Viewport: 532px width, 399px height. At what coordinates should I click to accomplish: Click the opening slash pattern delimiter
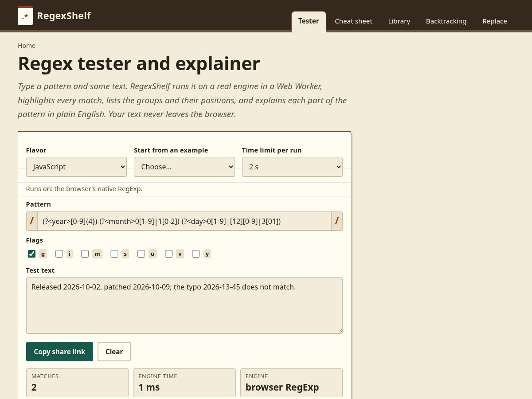(32, 221)
